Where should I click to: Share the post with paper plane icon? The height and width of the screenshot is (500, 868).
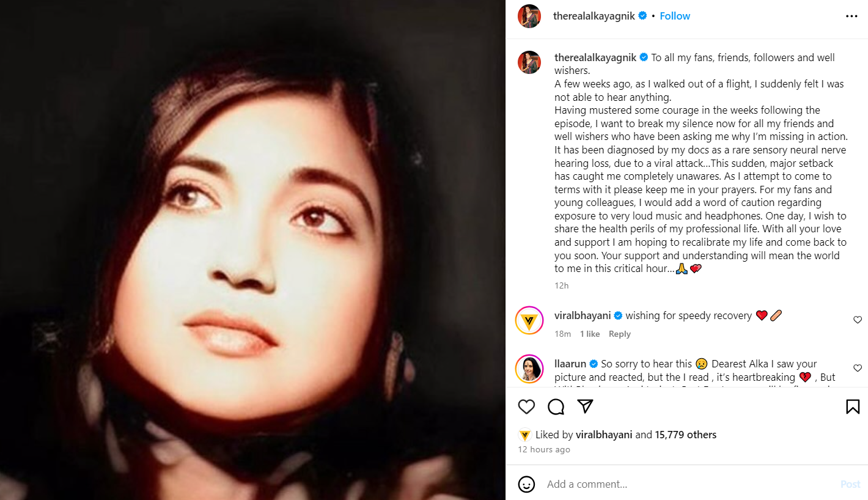pos(585,407)
